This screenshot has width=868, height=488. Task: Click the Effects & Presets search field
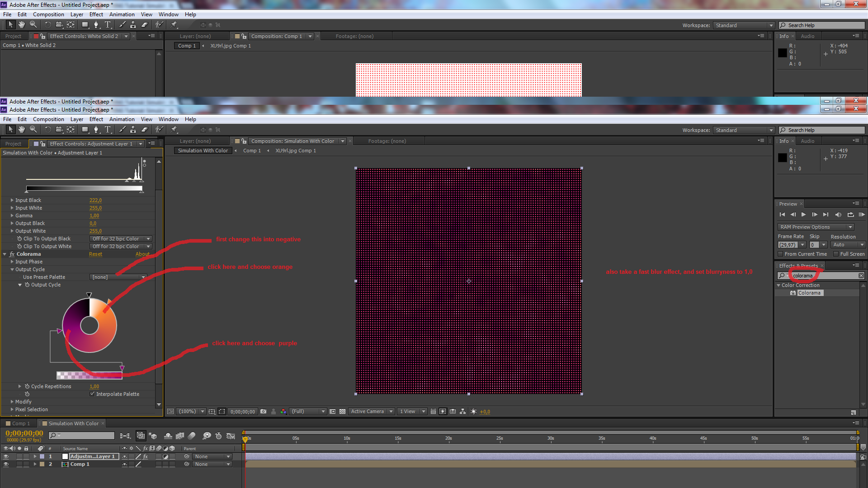click(x=821, y=276)
